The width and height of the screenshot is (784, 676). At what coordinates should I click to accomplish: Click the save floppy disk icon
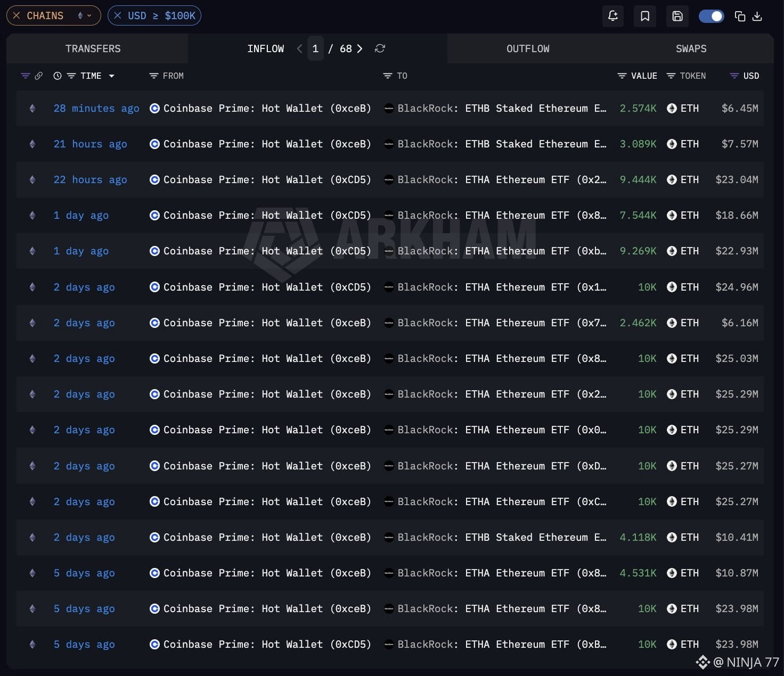[677, 16]
